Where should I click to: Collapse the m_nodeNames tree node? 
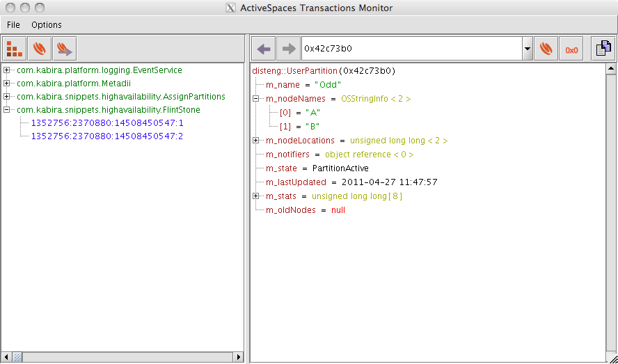(x=256, y=99)
